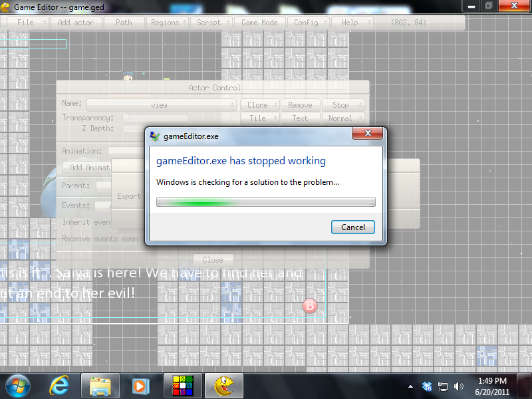532x399 pixels.
Task: Open the File menu
Action: click(x=28, y=23)
